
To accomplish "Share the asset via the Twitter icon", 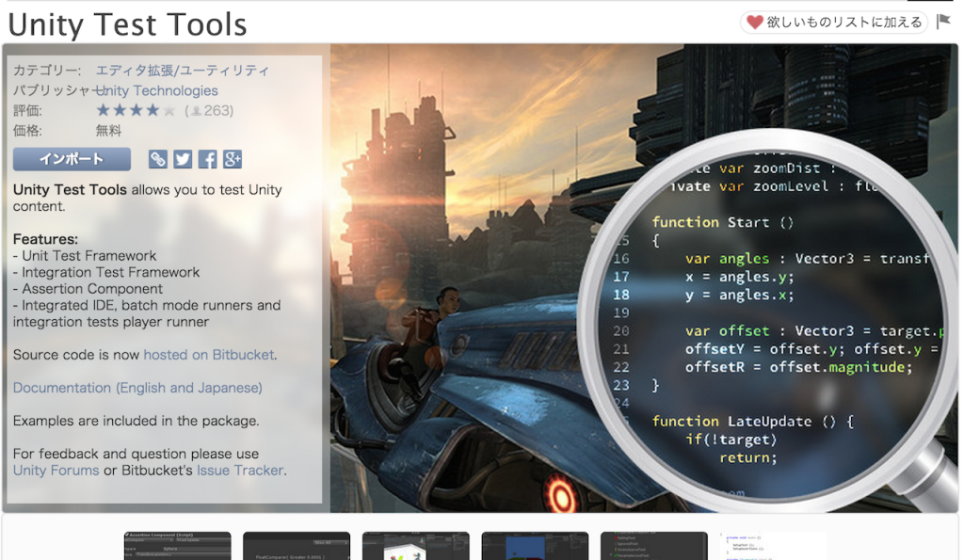I will pyautogui.click(x=182, y=159).
